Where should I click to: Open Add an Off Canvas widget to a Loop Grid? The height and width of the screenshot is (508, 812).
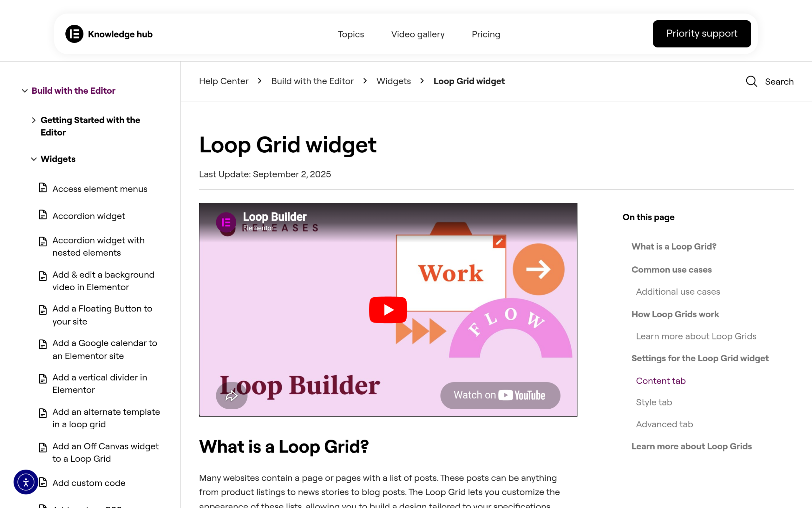coord(105,452)
